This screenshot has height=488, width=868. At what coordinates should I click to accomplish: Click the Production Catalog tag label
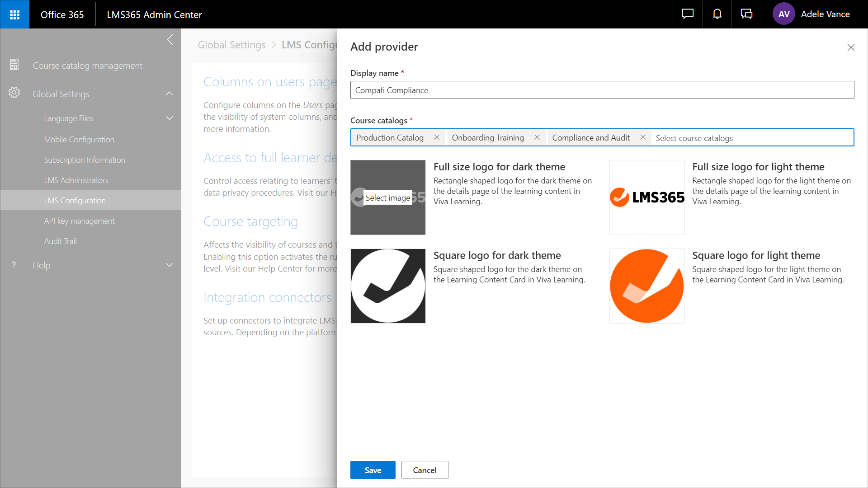390,138
